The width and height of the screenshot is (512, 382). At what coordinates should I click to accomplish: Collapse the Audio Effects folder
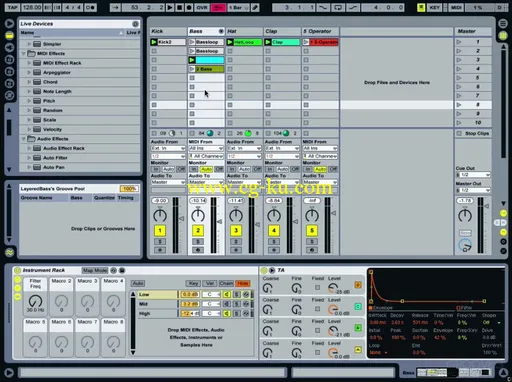pyautogui.click(x=23, y=139)
